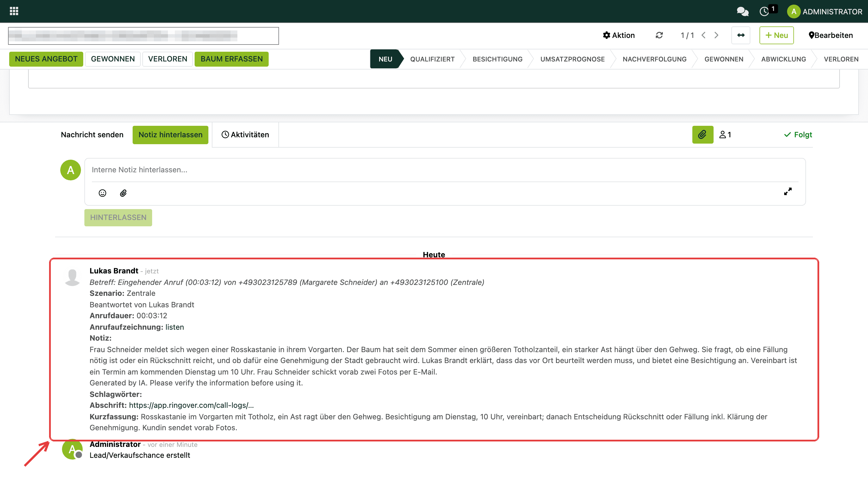This screenshot has width=868, height=494.
Task: Open the Administrator user menu
Action: [x=825, y=11]
